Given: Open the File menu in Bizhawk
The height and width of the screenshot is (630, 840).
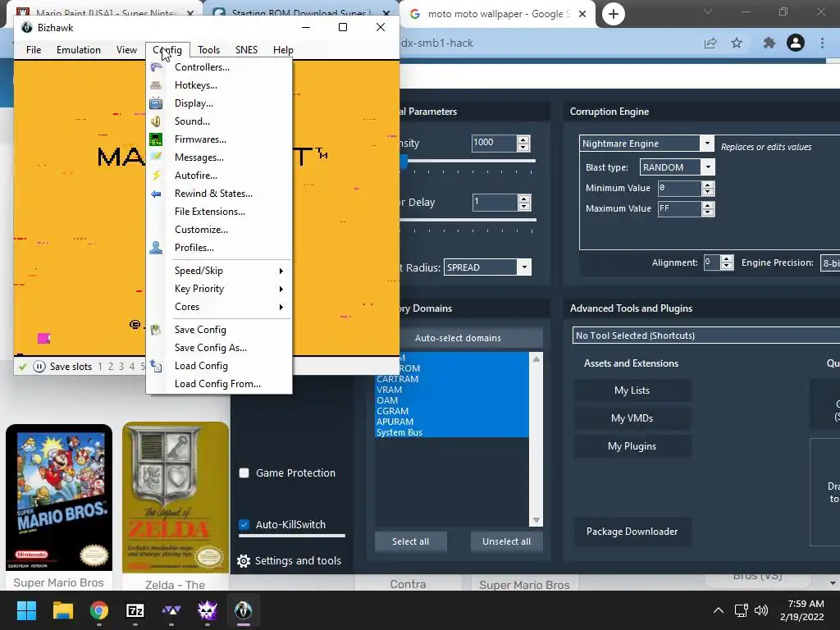Looking at the screenshot, I should pyautogui.click(x=34, y=50).
